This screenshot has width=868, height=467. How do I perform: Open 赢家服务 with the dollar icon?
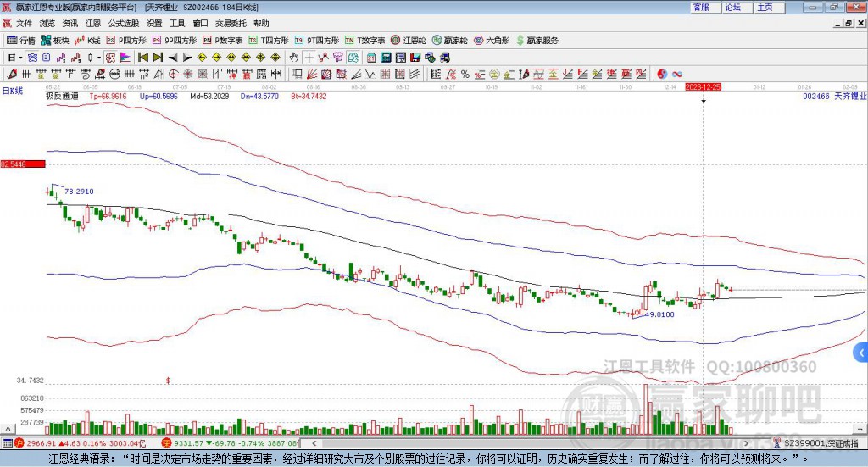[x=537, y=40]
